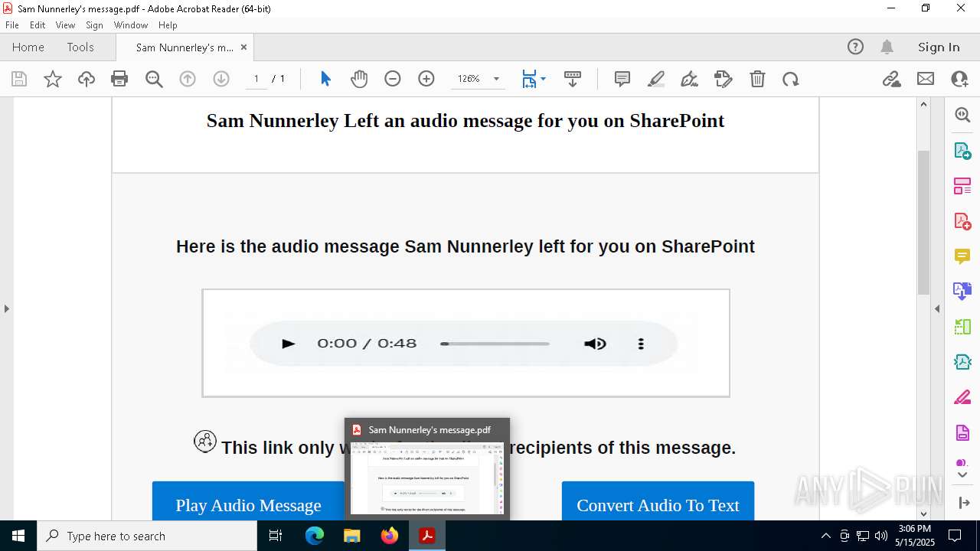
Task: Open the File menu
Action: coord(12,25)
